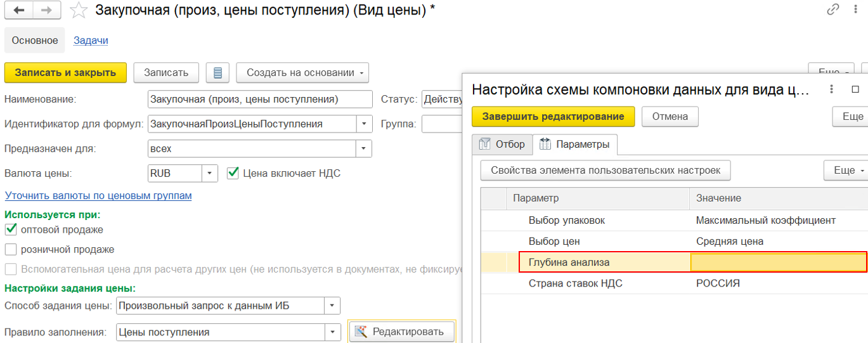Click the 'Глубина анализа' value field

[777, 262]
